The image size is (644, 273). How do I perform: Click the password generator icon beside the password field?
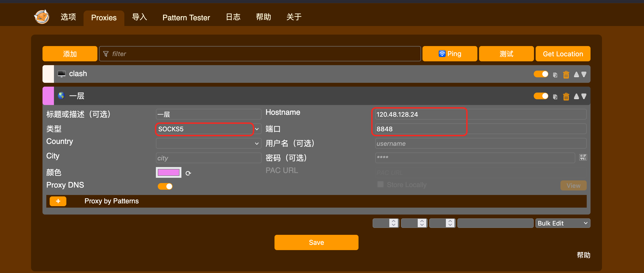coord(583,157)
